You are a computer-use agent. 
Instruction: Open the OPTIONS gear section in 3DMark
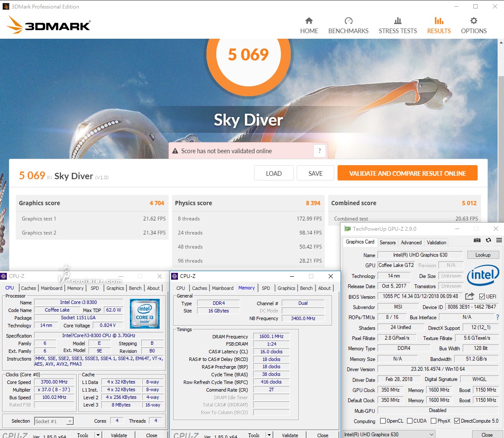click(474, 26)
